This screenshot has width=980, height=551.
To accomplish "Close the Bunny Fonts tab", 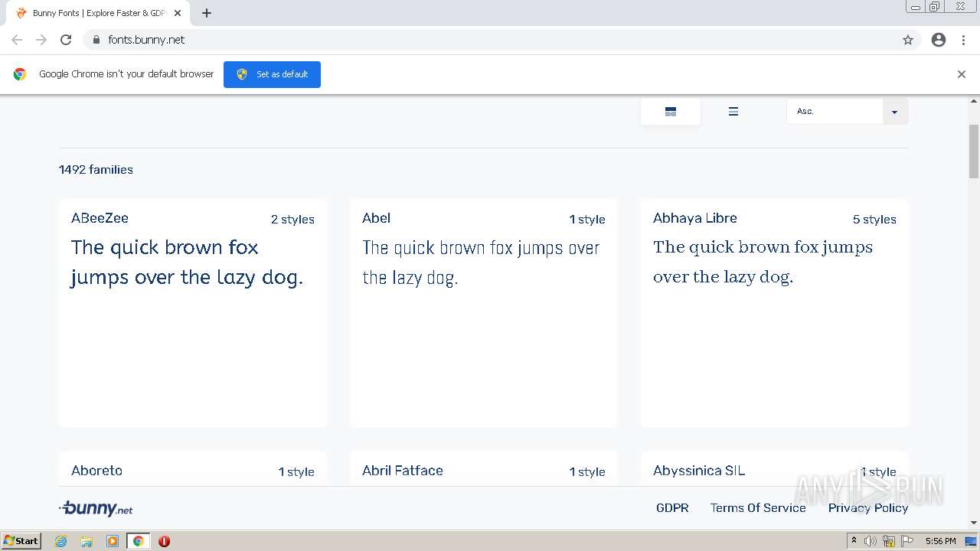I will [178, 13].
